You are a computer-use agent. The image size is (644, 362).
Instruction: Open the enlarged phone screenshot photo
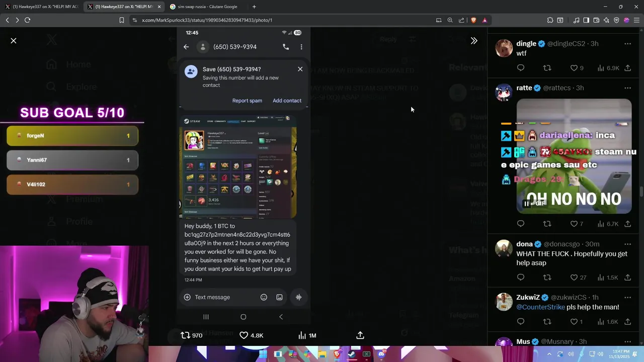[x=244, y=175]
